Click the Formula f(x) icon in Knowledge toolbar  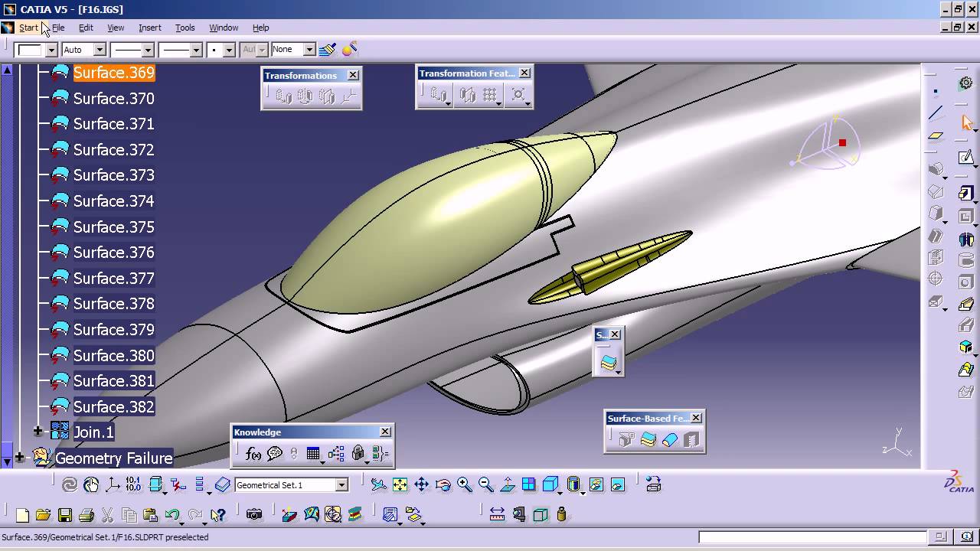(x=253, y=454)
